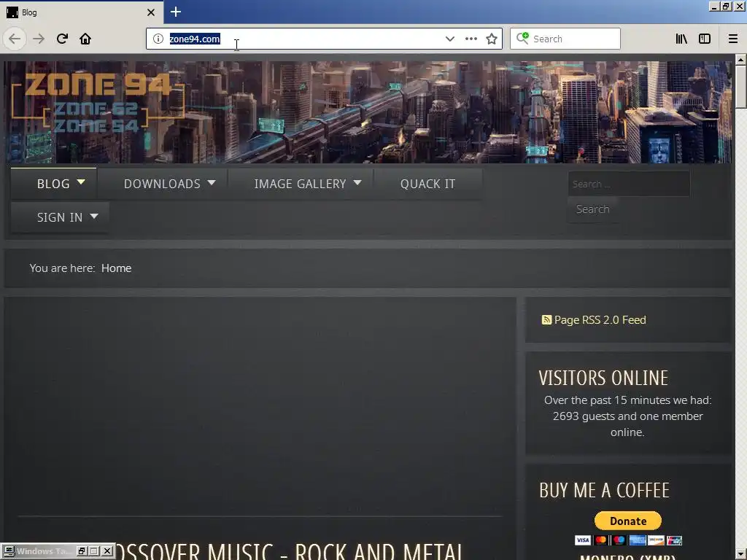Click the page scrollbar up arrow

click(x=740, y=60)
